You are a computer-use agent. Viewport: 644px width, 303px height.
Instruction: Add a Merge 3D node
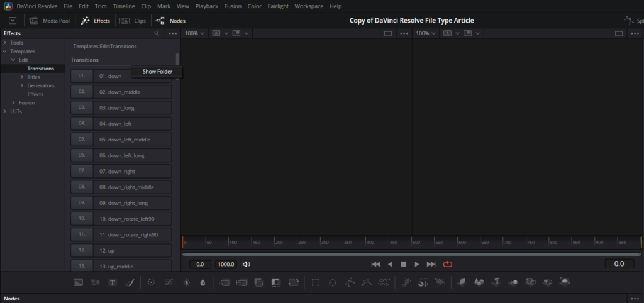tap(513, 282)
